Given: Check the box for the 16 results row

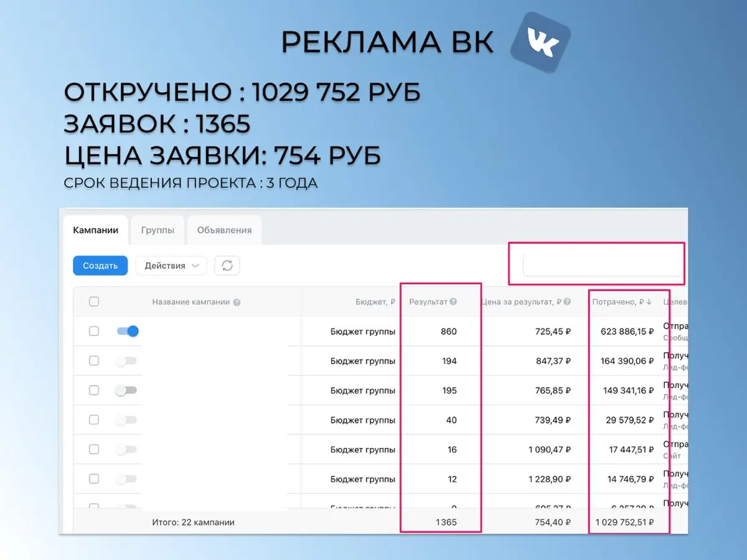Looking at the screenshot, I should pos(94,449).
